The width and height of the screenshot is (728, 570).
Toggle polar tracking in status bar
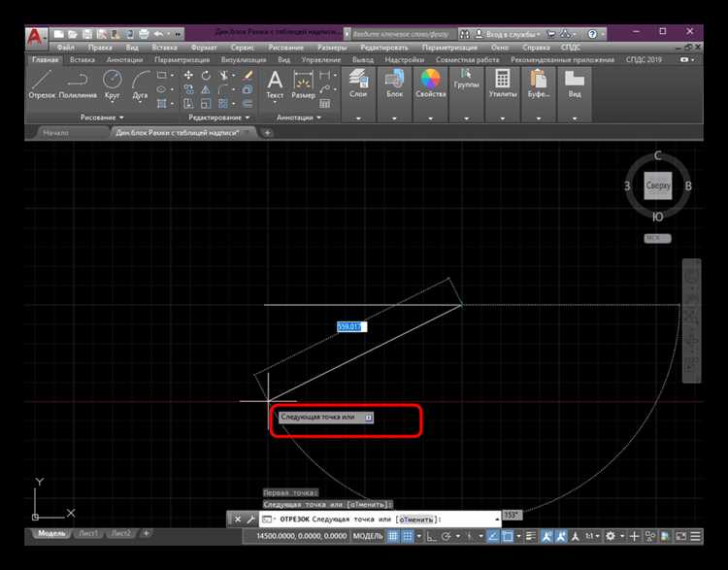click(447, 536)
